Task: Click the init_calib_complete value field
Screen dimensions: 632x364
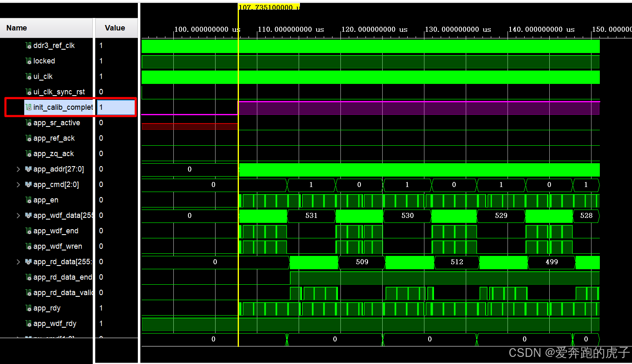Action: click(116, 107)
